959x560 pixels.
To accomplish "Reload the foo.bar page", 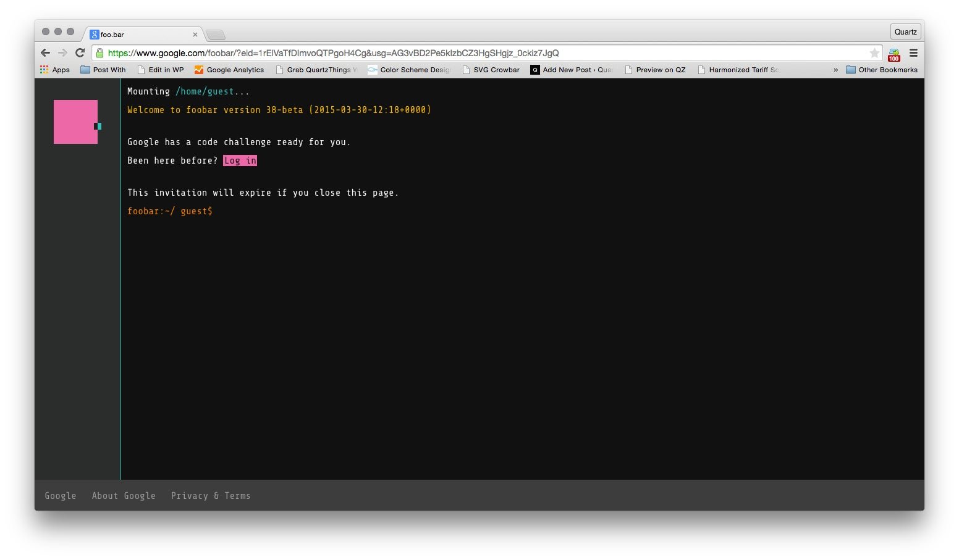I will [80, 53].
